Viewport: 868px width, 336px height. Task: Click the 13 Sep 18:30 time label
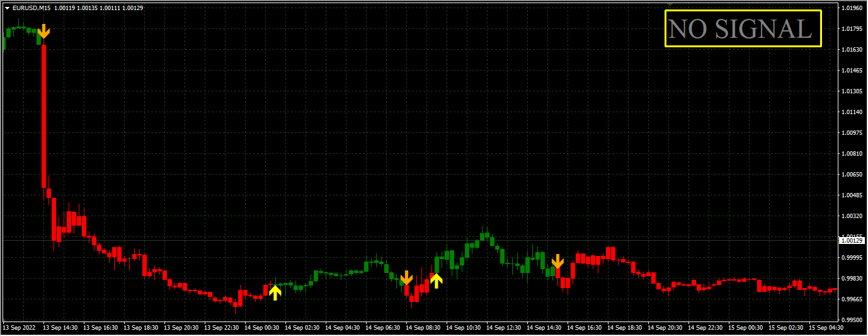[142, 328]
